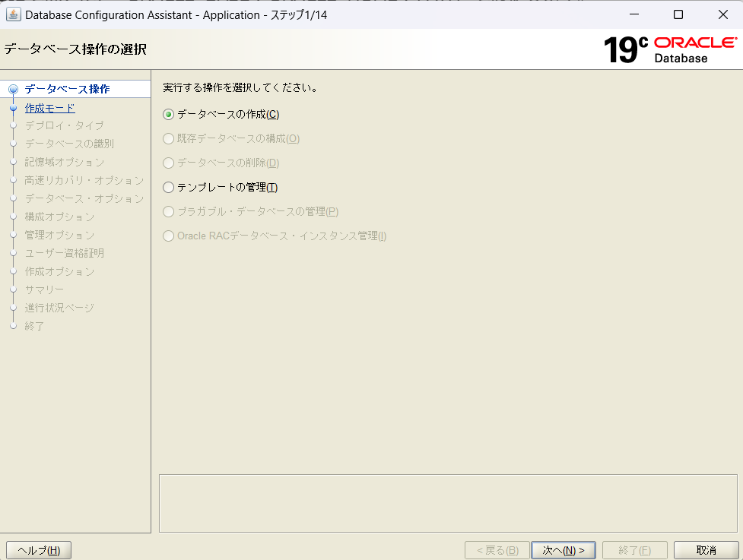Select 既存データベースの構成(O) radio button
The height and width of the screenshot is (560, 743).
coord(168,139)
